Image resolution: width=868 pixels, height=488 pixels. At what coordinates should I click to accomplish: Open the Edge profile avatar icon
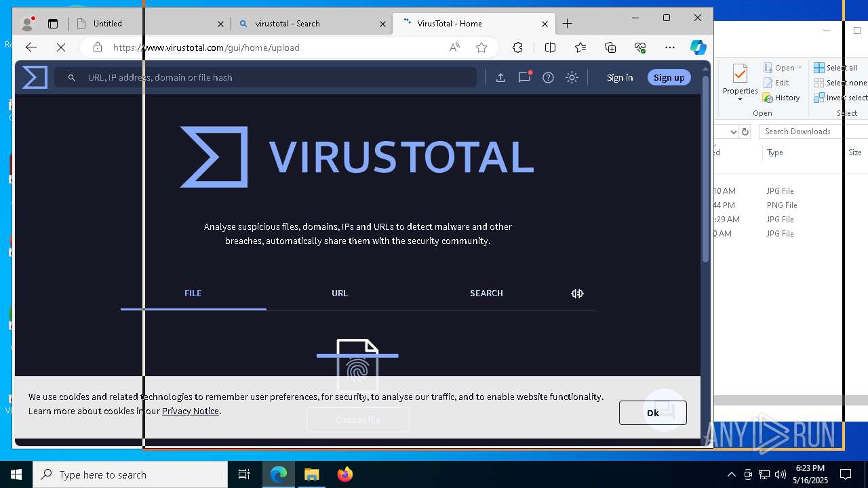pos(28,23)
